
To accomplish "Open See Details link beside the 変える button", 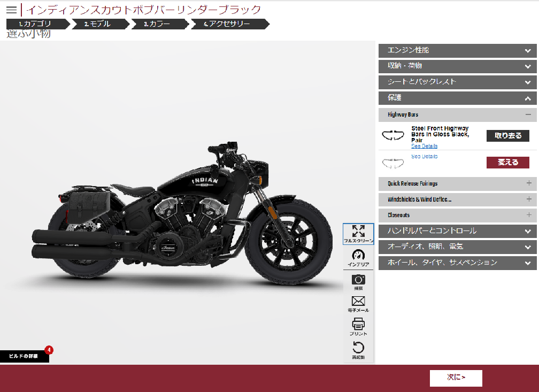I will pos(424,157).
